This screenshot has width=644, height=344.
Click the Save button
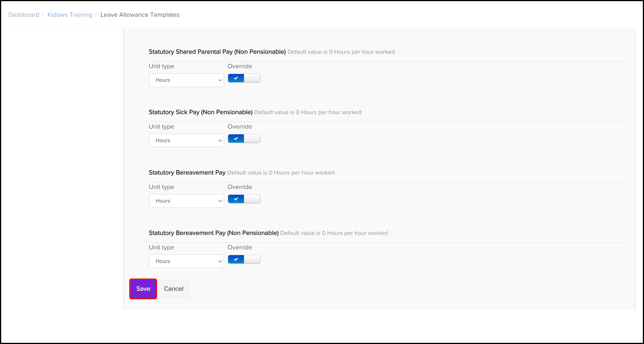143,289
